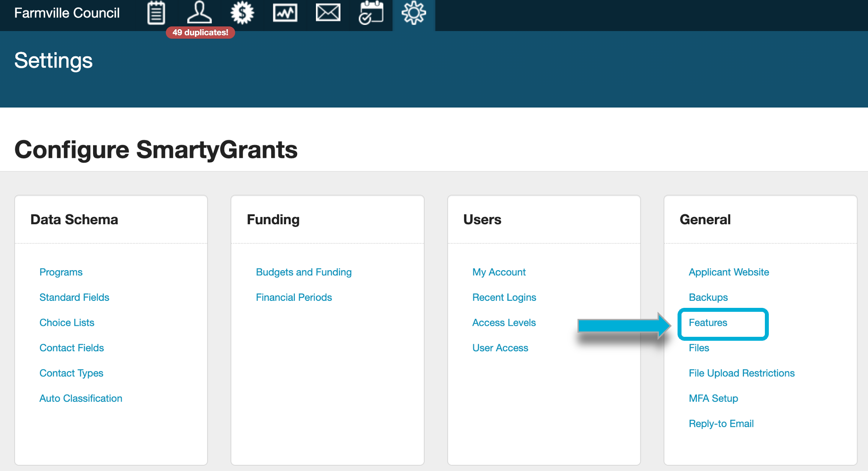Screen dimensions: 868x471
Task: Open Budgets and Funding link
Action: 304,272
